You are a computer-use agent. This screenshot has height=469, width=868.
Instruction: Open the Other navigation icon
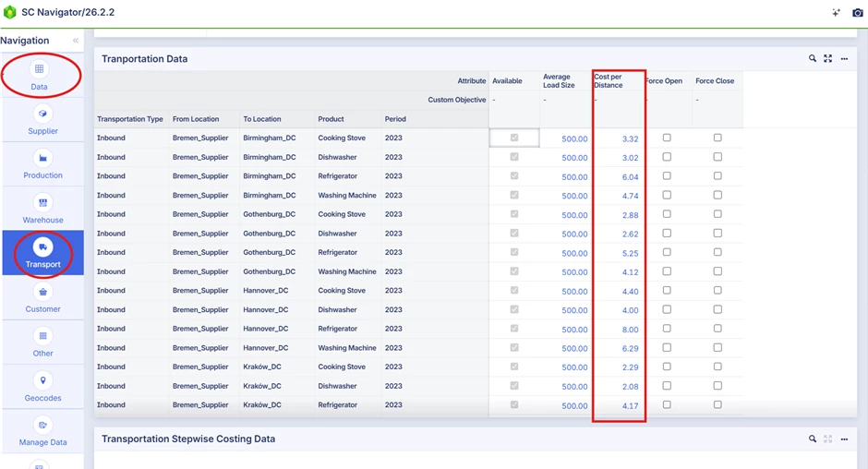pyautogui.click(x=42, y=336)
